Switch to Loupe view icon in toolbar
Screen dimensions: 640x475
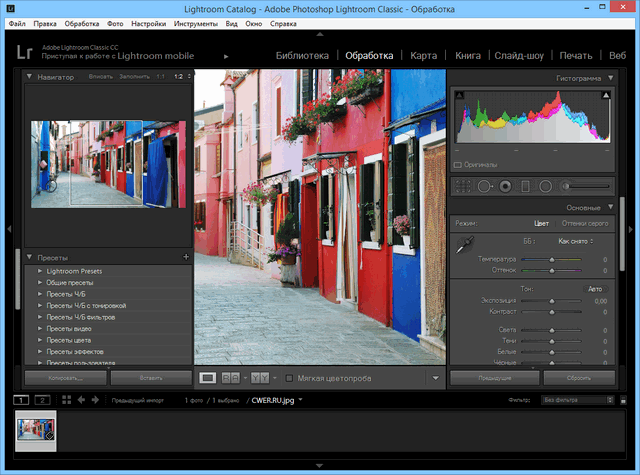[x=208, y=378]
